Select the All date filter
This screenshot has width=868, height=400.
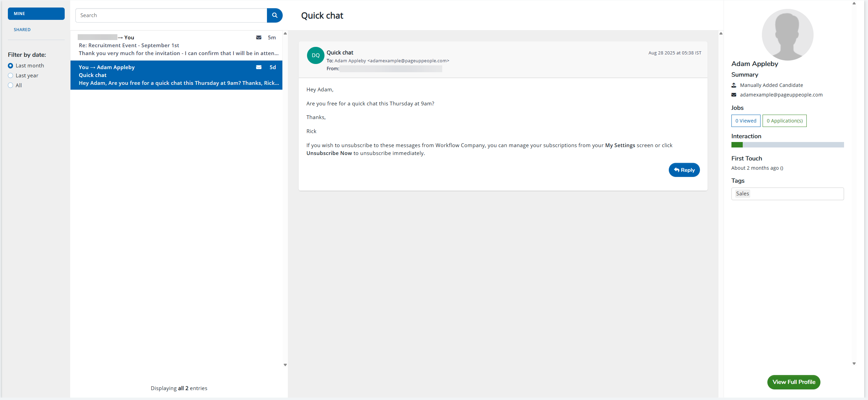coord(11,86)
